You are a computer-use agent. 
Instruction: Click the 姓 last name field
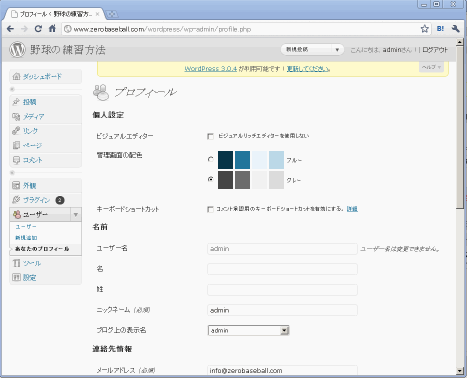pos(282,290)
